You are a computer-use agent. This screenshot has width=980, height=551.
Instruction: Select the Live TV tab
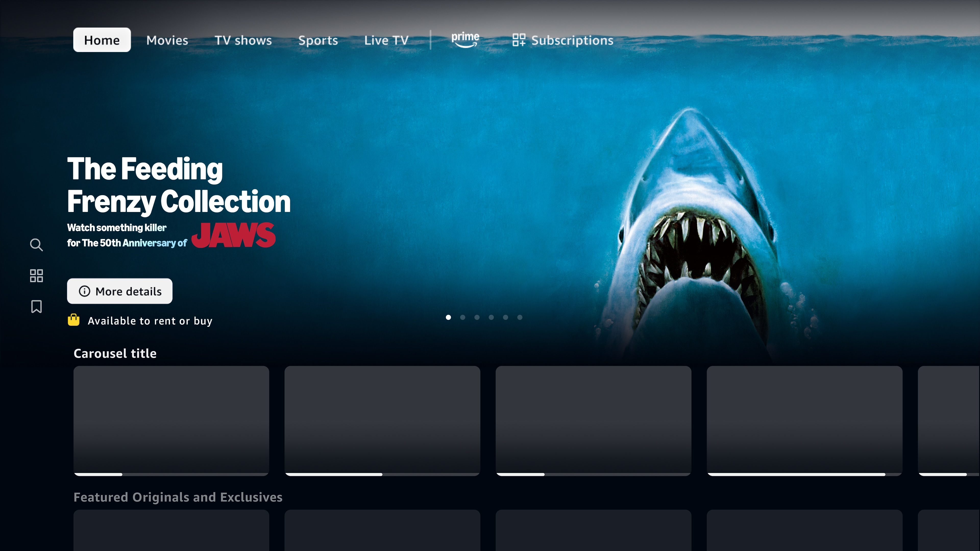[386, 40]
